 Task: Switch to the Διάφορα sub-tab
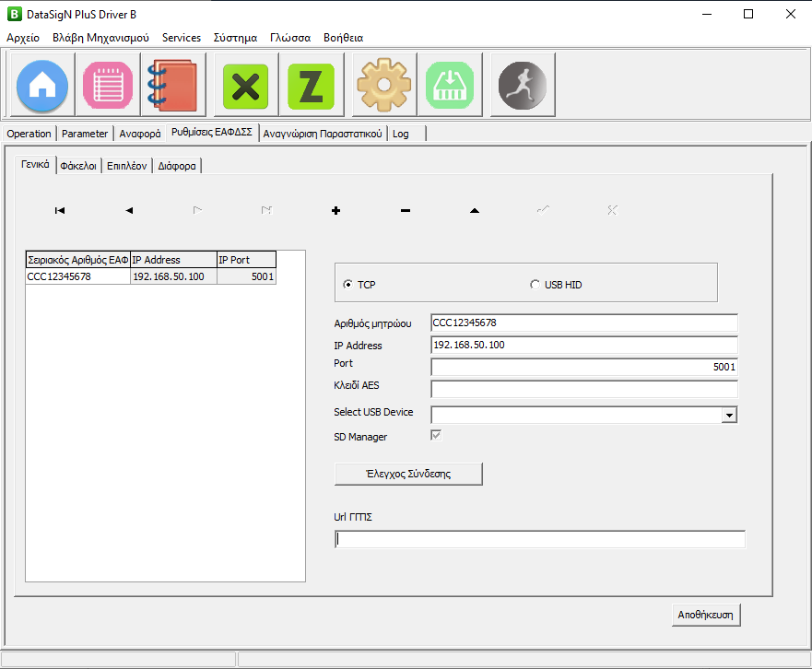(x=177, y=166)
